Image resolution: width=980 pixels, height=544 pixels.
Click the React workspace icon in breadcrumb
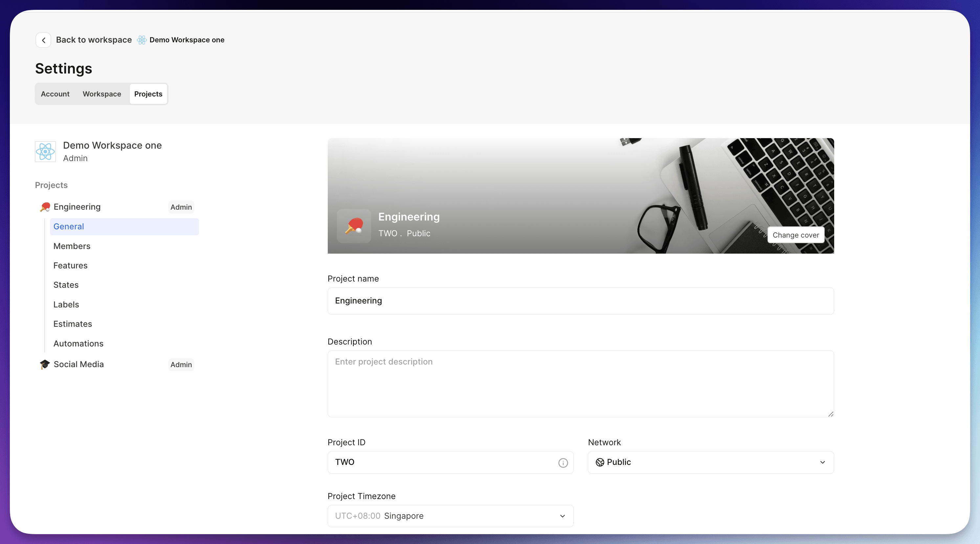(x=142, y=40)
